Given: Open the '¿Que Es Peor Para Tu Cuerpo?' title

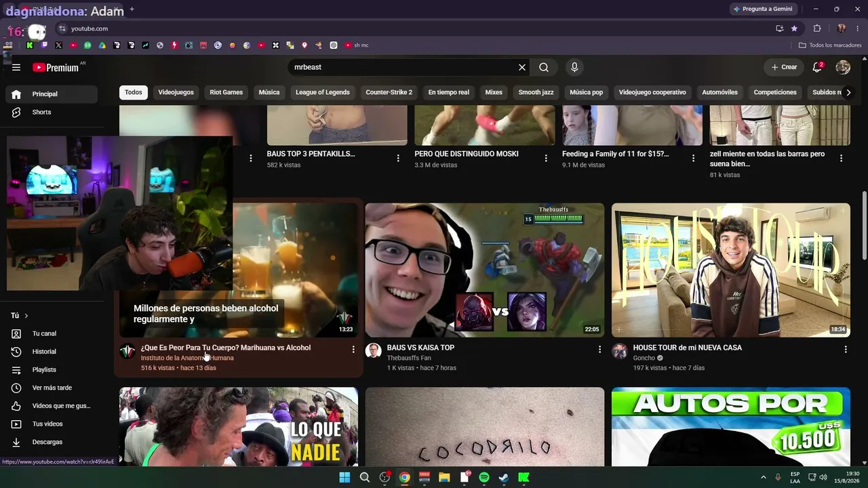Looking at the screenshot, I should [x=226, y=348].
